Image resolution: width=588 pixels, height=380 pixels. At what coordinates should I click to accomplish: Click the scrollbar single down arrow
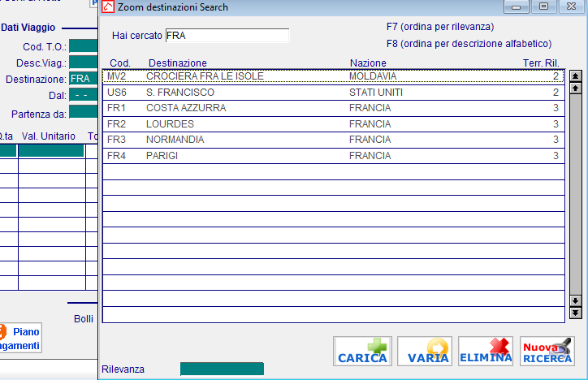(575, 300)
